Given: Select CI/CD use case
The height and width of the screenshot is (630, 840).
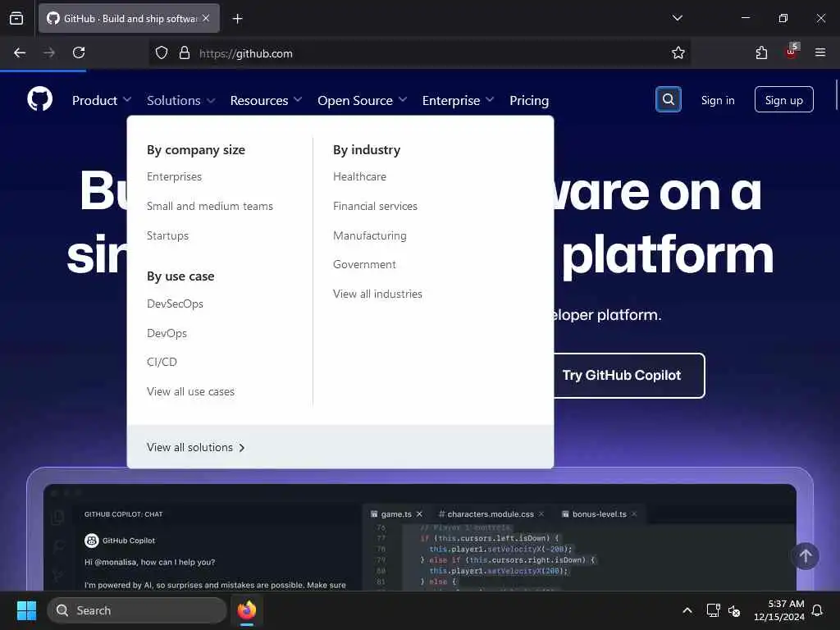Looking at the screenshot, I should tap(162, 362).
